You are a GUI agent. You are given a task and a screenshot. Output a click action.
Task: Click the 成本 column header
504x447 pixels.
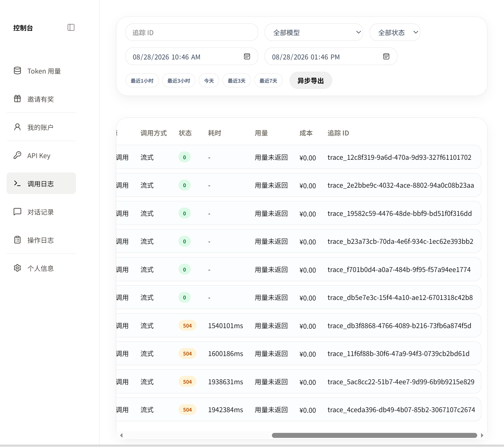pos(306,133)
